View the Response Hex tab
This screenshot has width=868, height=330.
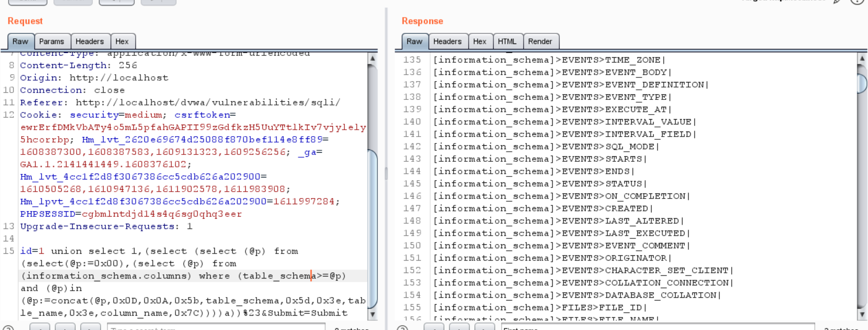480,41
